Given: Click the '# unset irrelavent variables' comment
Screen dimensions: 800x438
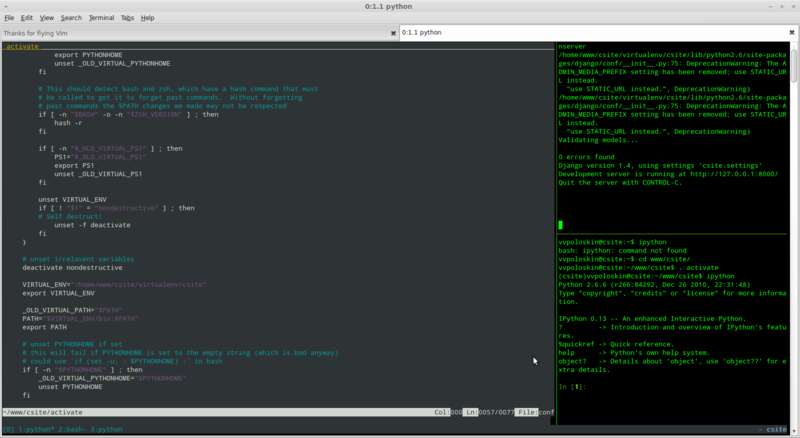Looking at the screenshot, I should [x=78, y=259].
